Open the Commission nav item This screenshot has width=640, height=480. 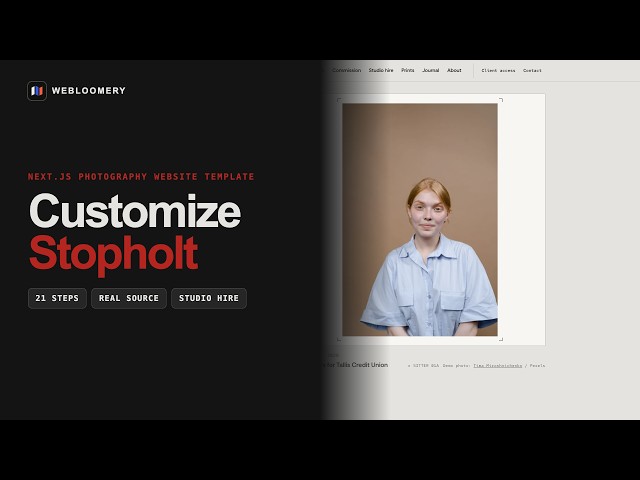coord(347,70)
